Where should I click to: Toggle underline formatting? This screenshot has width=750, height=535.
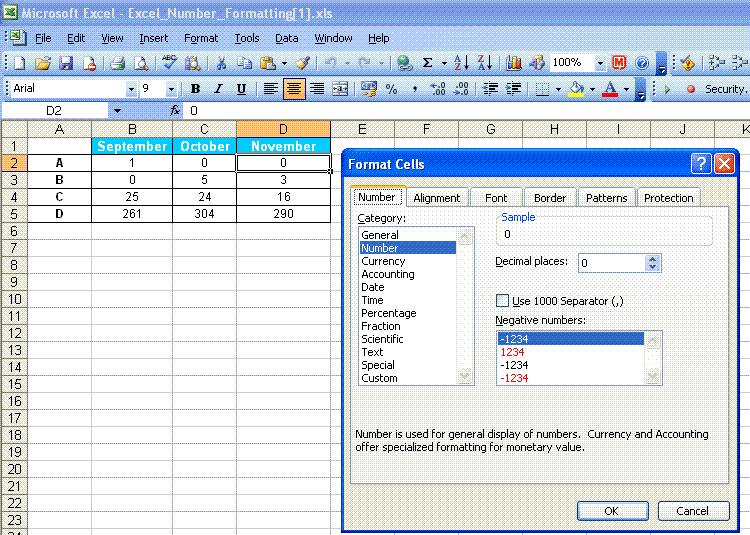pyautogui.click(x=241, y=89)
